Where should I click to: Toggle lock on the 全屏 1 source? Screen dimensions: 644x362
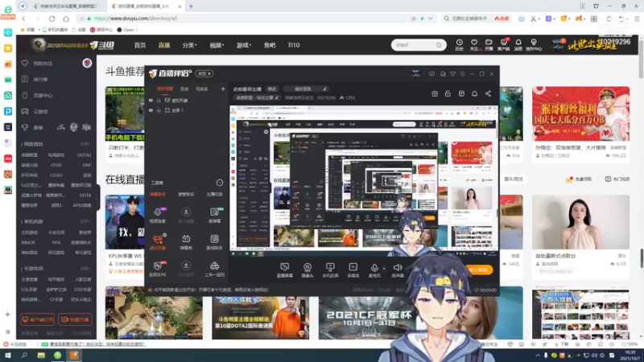tap(159, 110)
